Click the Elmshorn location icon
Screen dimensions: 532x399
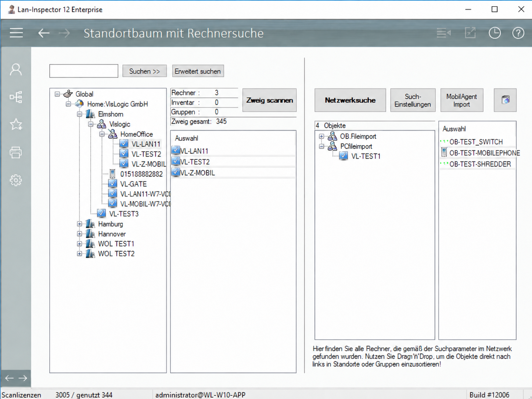click(90, 114)
